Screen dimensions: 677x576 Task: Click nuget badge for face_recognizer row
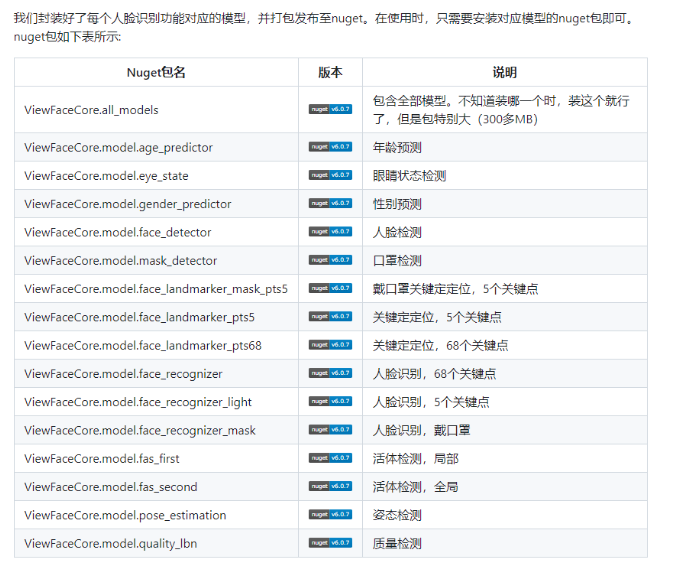point(330,373)
